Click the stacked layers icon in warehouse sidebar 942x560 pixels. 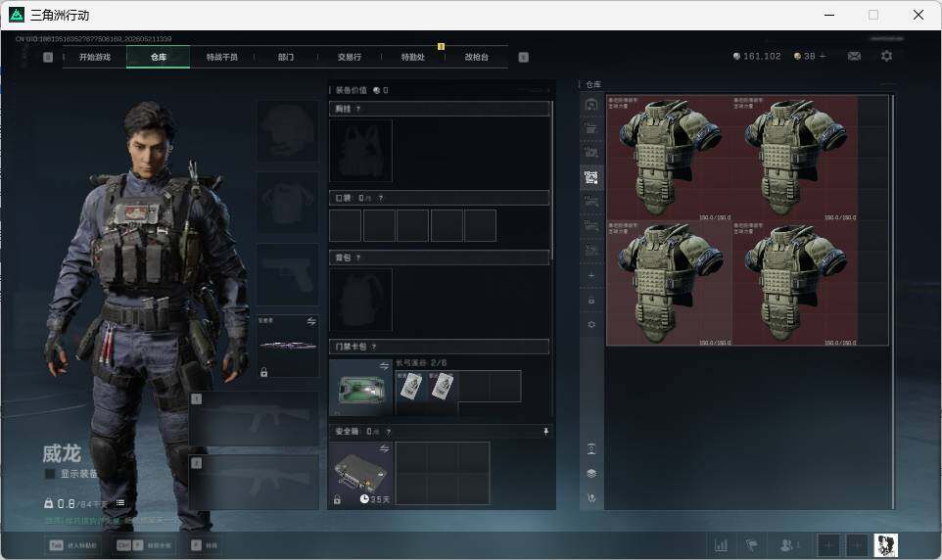coord(591,474)
